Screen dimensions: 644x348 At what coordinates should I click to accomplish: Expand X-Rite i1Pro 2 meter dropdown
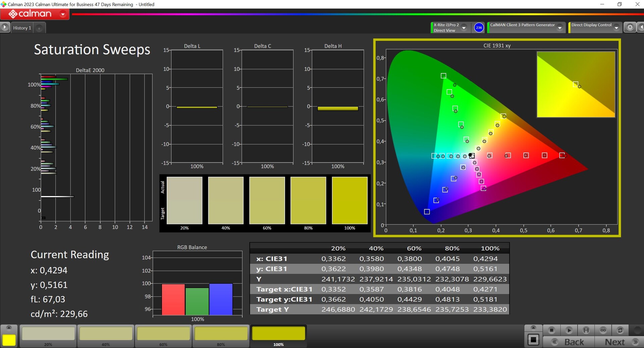point(464,28)
